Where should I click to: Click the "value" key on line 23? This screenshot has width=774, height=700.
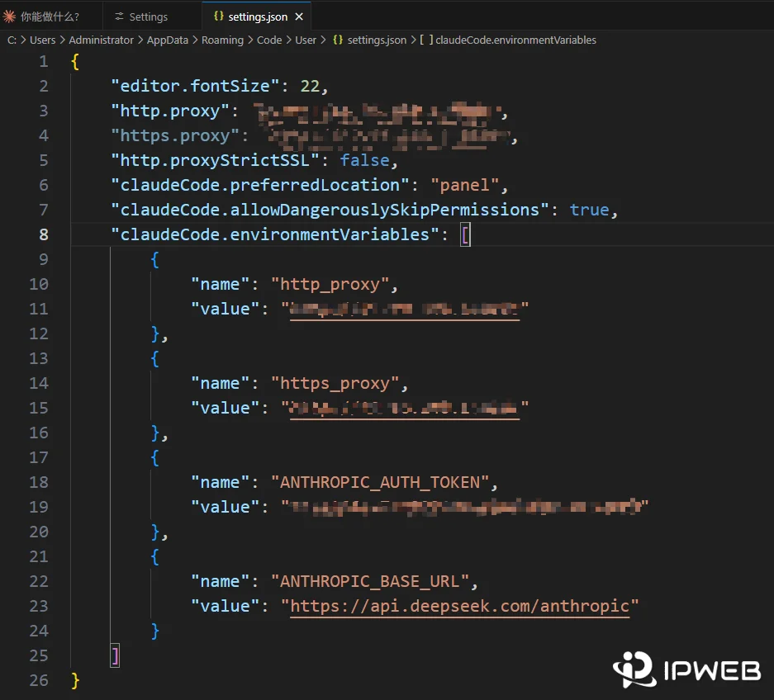[x=225, y=606]
